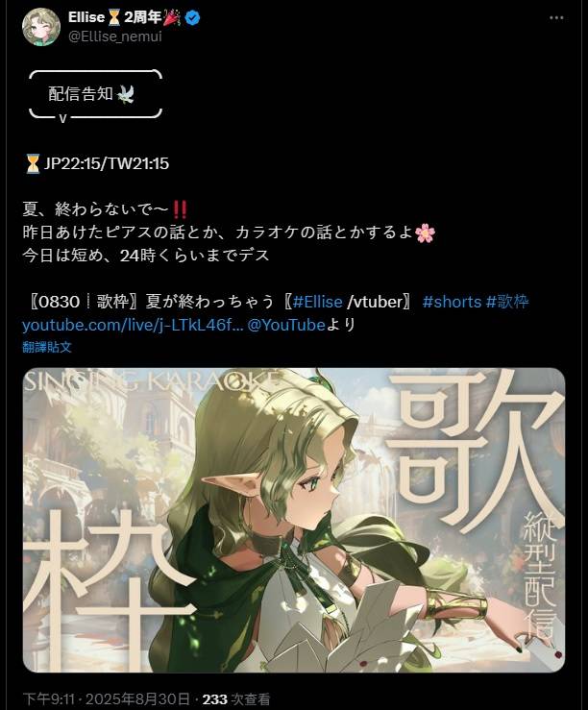Open the #shorts hashtag
Image resolution: width=588 pixels, height=710 pixels.
[452, 302]
